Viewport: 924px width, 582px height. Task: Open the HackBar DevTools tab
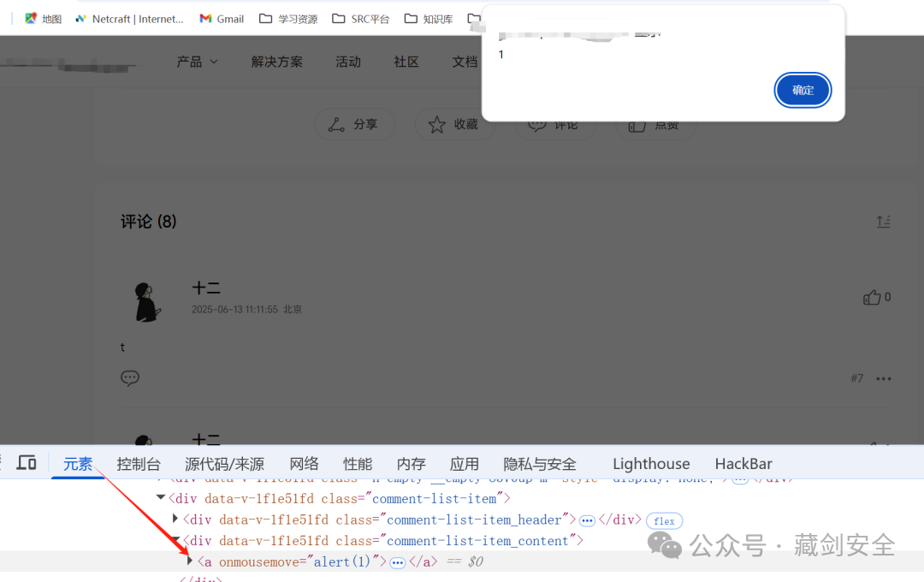[743, 463]
